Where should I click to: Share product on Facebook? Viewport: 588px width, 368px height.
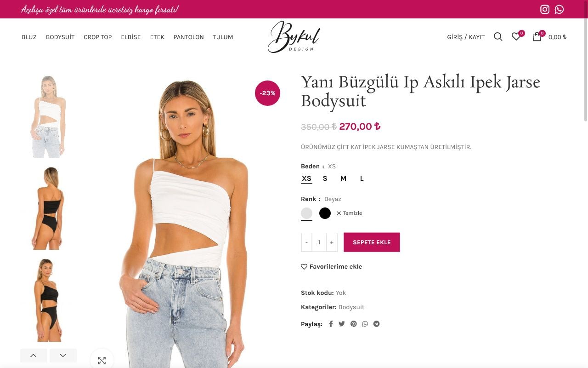[331, 324]
